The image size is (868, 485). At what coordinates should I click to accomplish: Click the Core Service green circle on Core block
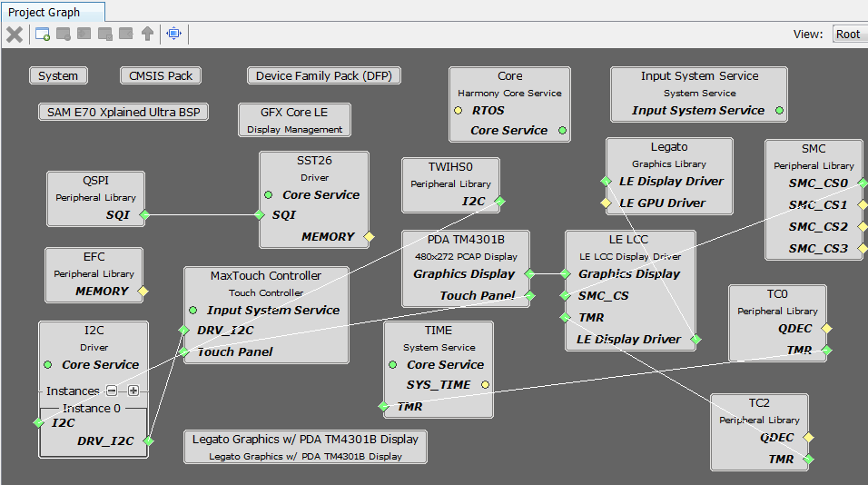click(562, 131)
